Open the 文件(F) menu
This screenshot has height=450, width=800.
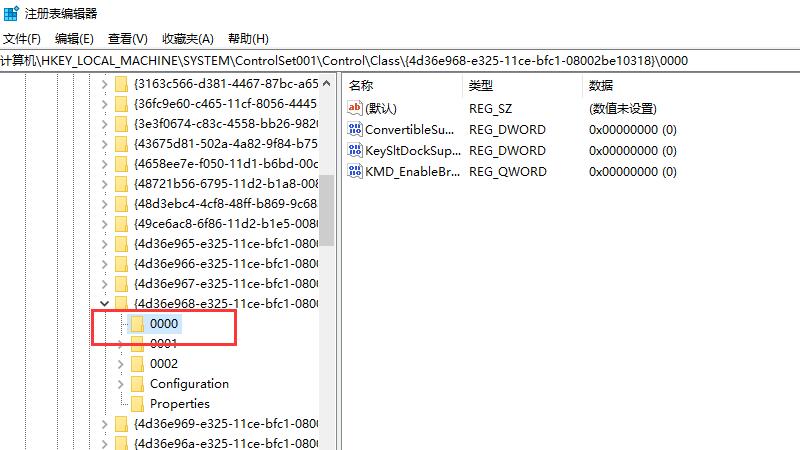click(21, 38)
